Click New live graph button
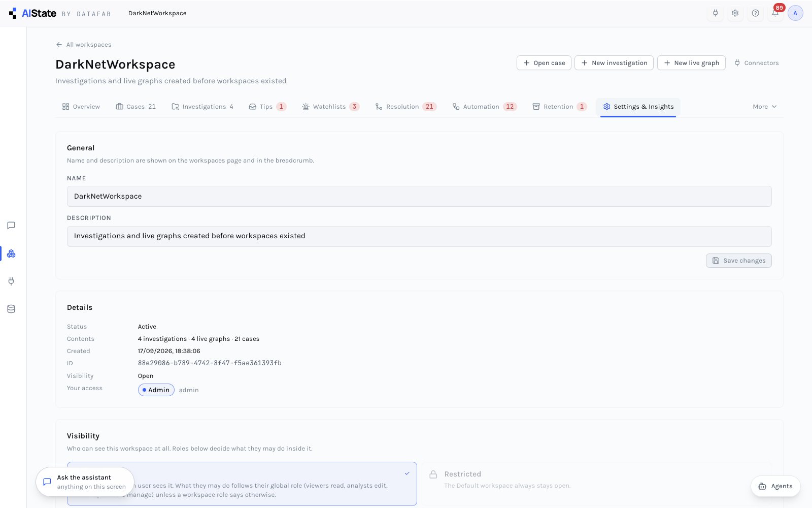The height and width of the screenshot is (508, 812). [x=691, y=63]
